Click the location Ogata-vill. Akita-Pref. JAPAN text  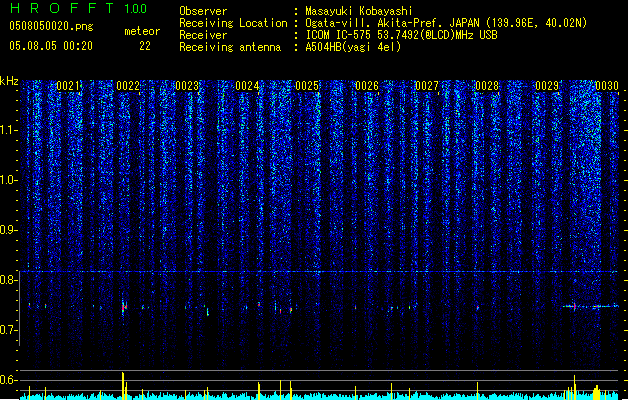coord(392,23)
